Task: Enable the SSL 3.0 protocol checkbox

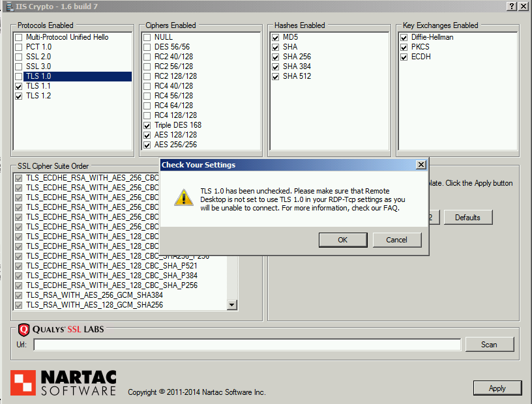Action: 19,67
